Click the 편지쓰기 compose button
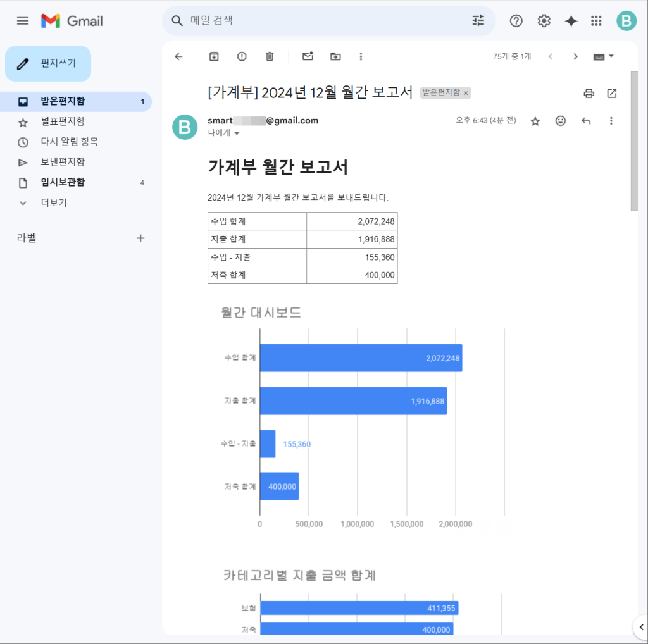The height and width of the screenshot is (644, 648). tap(48, 64)
